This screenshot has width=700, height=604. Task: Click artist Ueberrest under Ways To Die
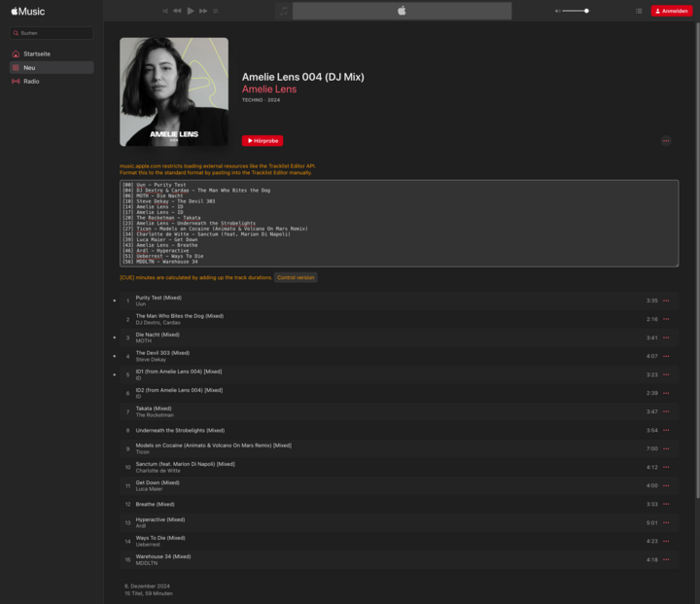[148, 545]
